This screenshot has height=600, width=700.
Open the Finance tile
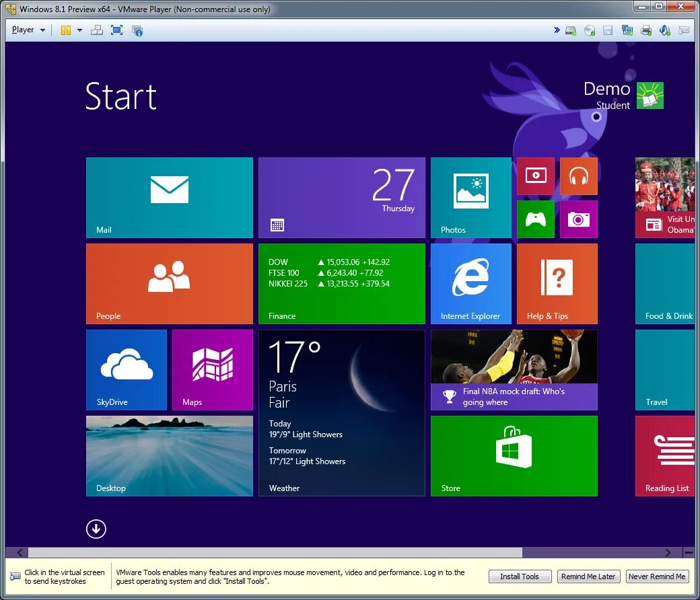[x=341, y=284]
